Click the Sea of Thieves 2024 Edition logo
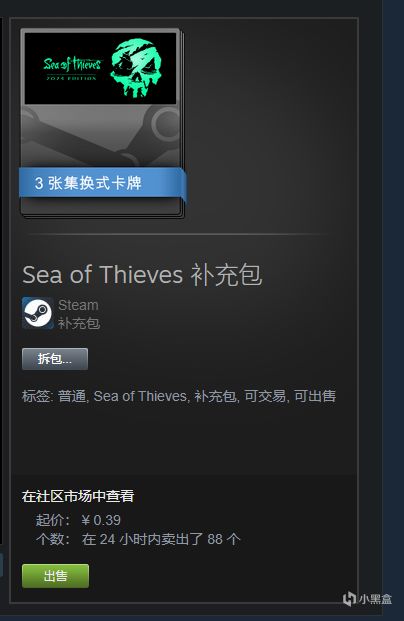The width and height of the screenshot is (404, 621). pyautogui.click(x=72, y=69)
